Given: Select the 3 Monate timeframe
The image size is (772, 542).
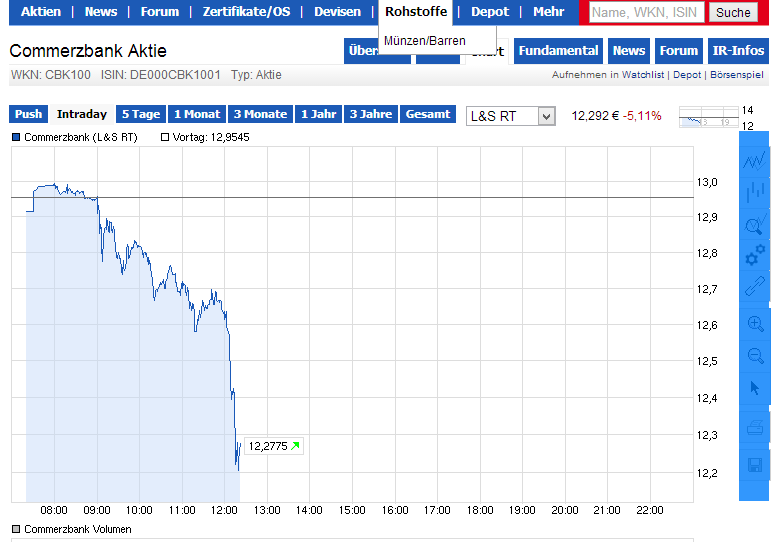Looking at the screenshot, I should [260, 114].
